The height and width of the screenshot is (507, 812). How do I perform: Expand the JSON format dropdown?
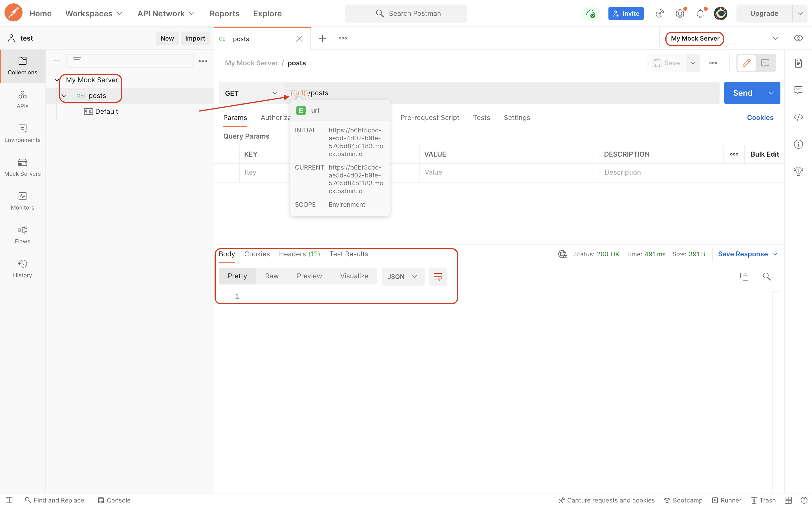pos(402,276)
